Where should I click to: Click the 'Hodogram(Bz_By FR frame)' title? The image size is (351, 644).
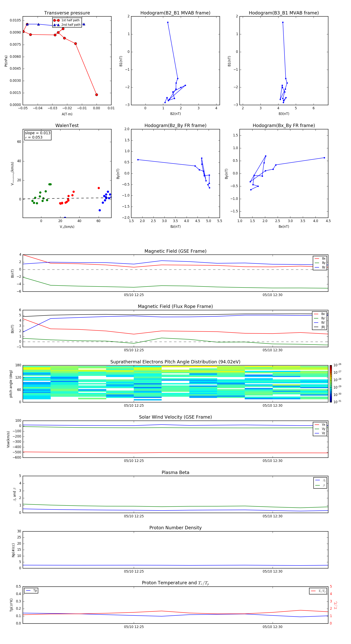[x=175, y=125]
